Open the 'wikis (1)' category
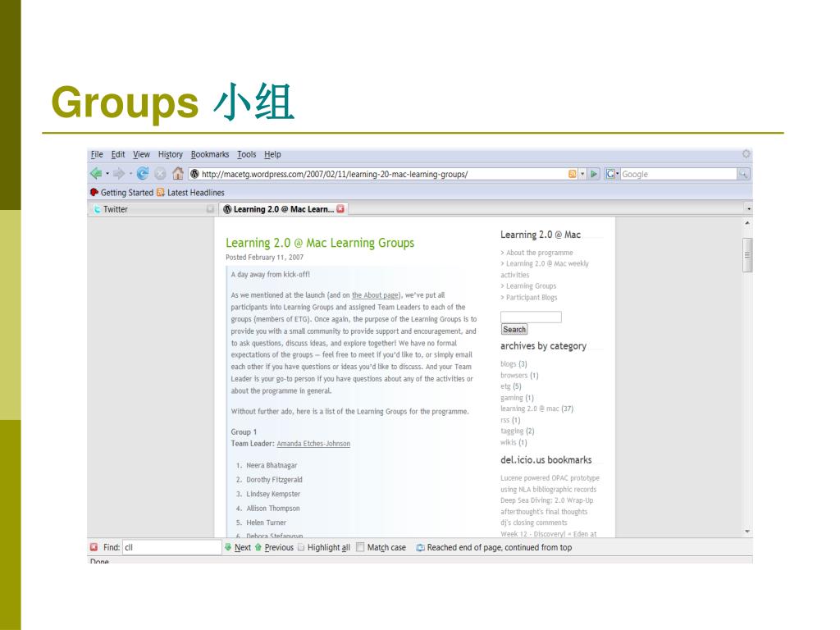This screenshot has width=840, height=630. [x=514, y=442]
